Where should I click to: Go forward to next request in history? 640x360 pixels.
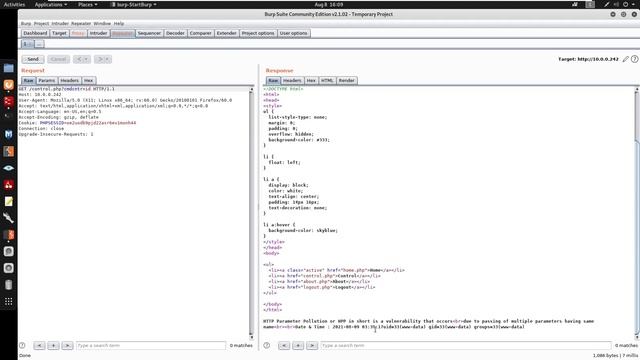[x=100, y=59]
